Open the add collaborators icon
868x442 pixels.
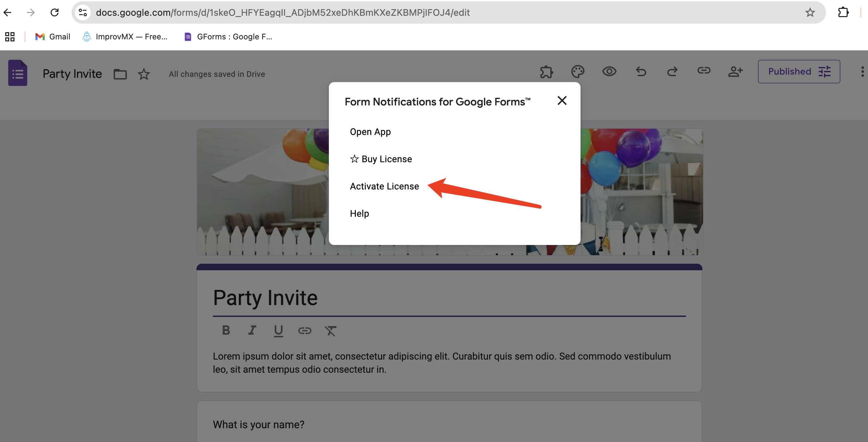(735, 72)
